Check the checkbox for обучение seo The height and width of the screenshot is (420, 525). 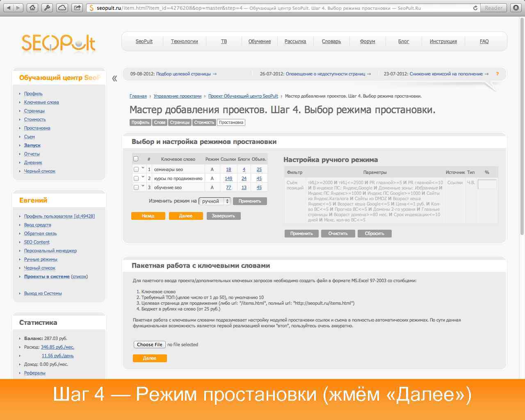[136, 187]
